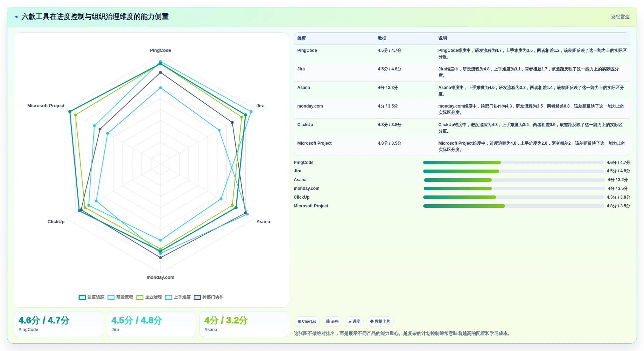Toggle the 企业治理 legend swatch

[x=140, y=297]
